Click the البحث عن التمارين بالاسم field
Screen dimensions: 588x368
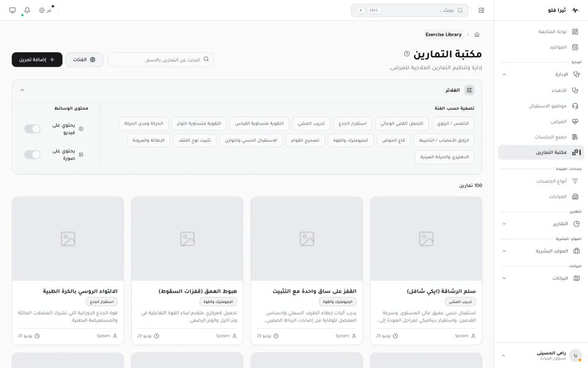(160, 59)
